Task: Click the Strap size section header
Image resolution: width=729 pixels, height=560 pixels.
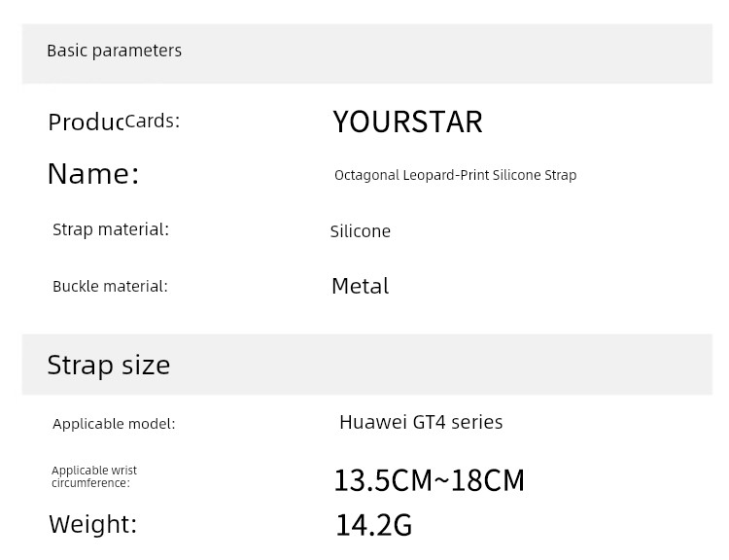Action: click(x=109, y=365)
